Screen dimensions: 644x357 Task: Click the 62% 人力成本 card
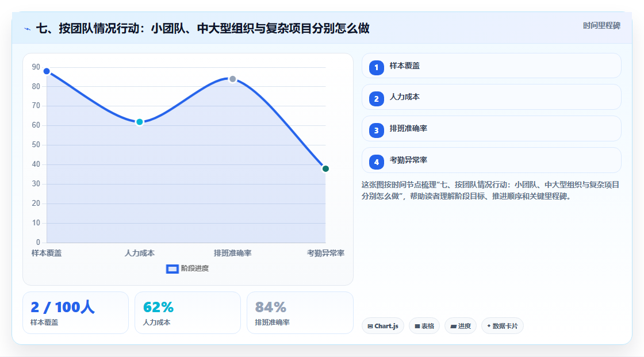tap(187, 313)
